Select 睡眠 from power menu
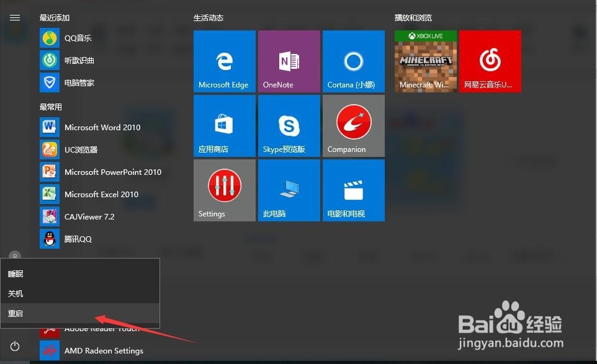597x364 pixels. pos(80,274)
